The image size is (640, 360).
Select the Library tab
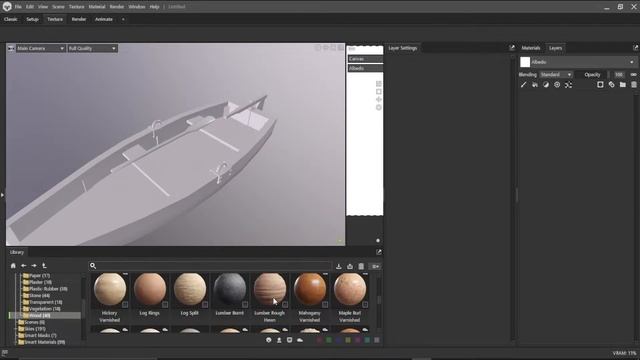[17, 252]
